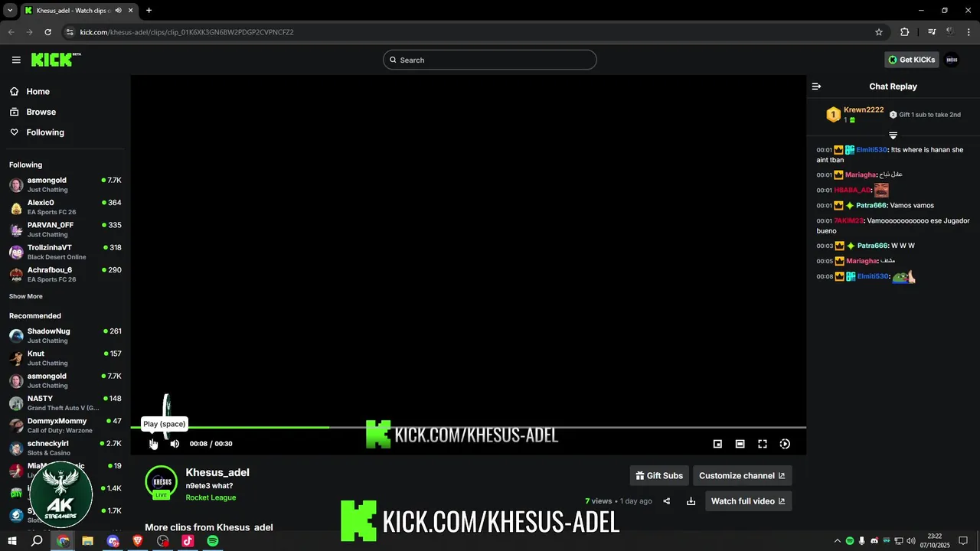The image size is (980, 551).
Task: Expand Show More followed channels
Action: coord(26,296)
